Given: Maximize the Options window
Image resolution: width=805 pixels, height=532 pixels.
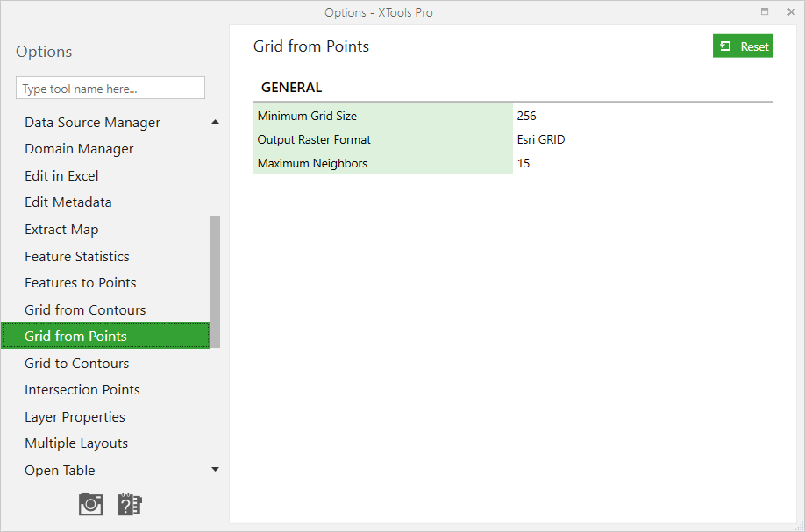Looking at the screenshot, I should 765,11.
